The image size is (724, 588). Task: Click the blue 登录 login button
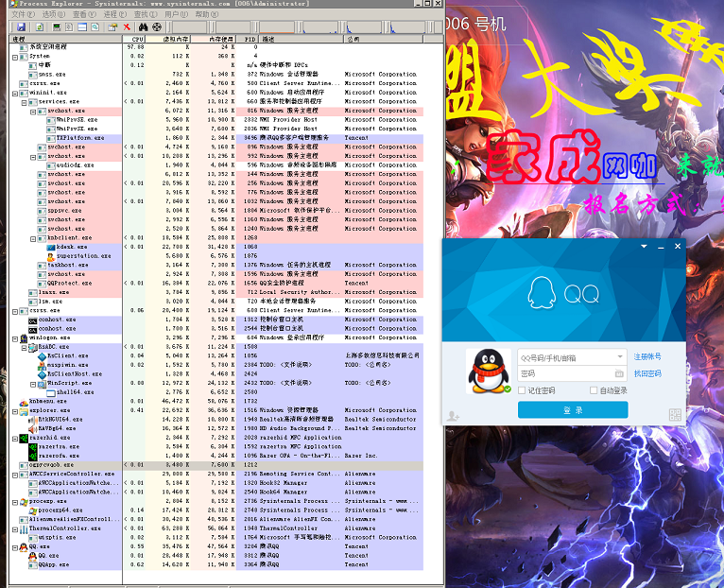click(x=573, y=410)
